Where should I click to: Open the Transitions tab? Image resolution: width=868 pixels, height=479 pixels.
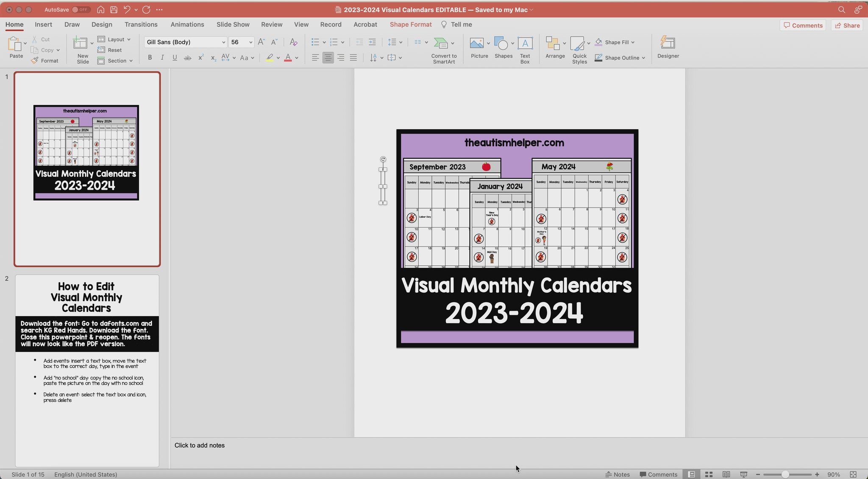[141, 25]
